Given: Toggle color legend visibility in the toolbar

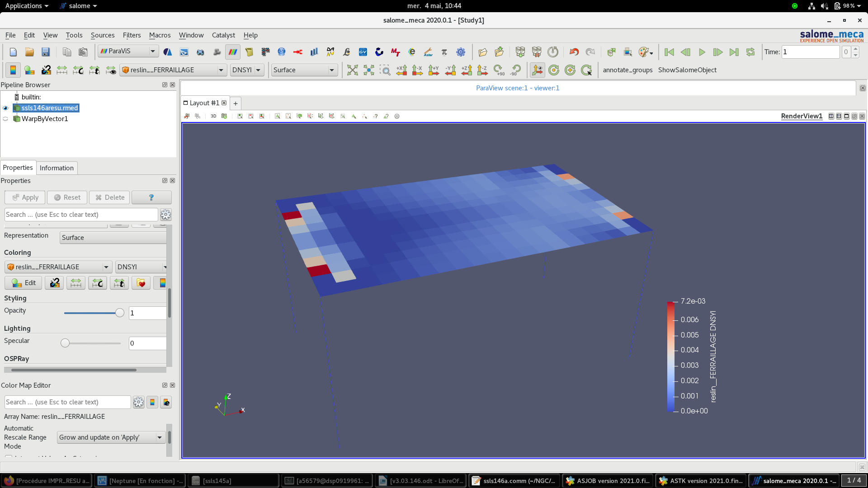Looking at the screenshot, I should tap(13, 70).
